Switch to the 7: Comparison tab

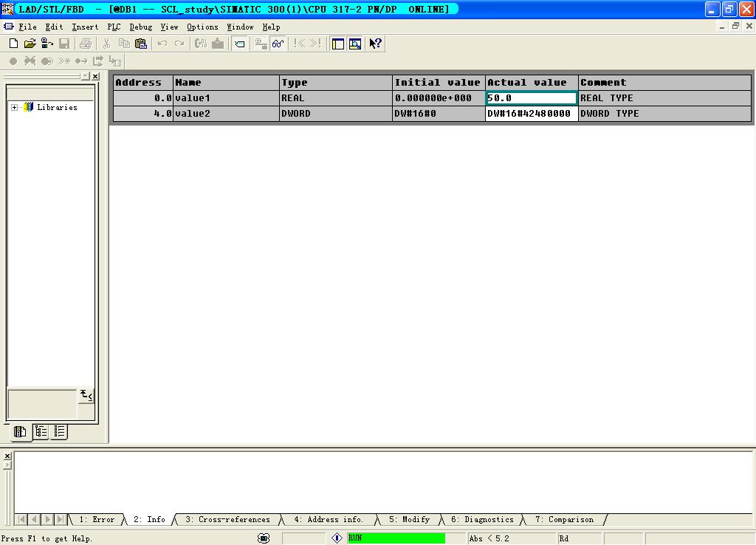(564, 519)
